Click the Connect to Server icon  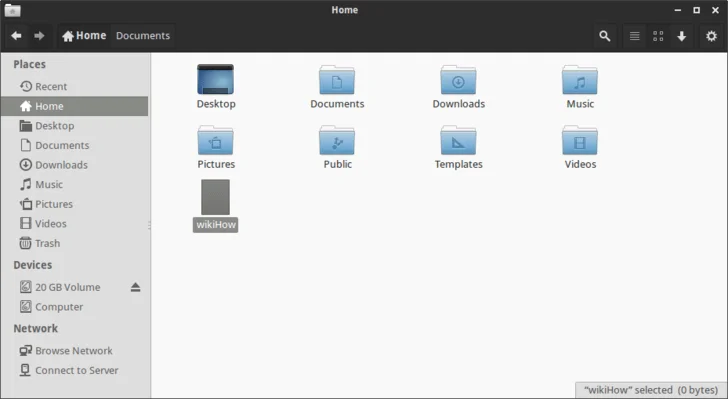26,370
